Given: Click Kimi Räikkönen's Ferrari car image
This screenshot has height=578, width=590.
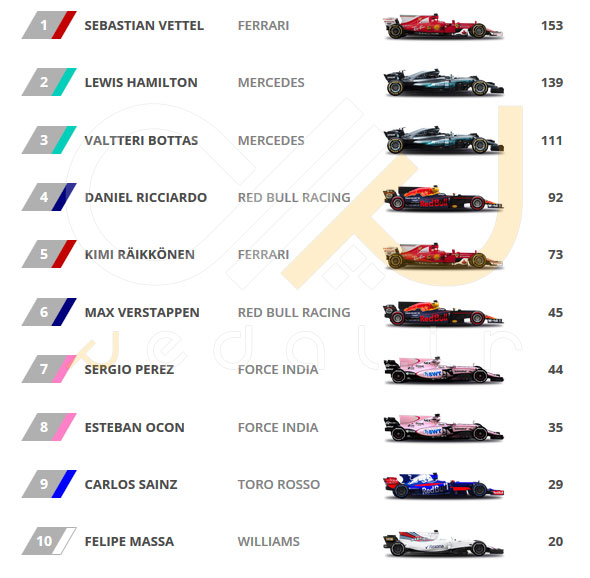Looking at the screenshot, I should [x=443, y=256].
